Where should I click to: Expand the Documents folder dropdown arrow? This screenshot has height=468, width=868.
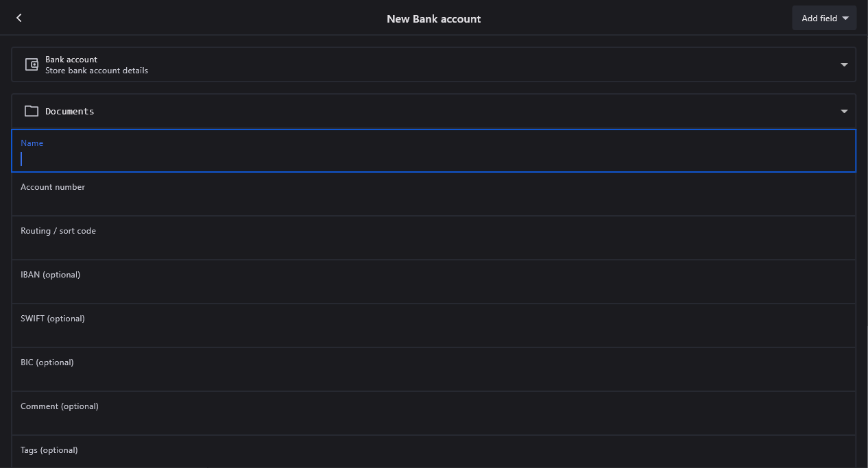(x=844, y=111)
